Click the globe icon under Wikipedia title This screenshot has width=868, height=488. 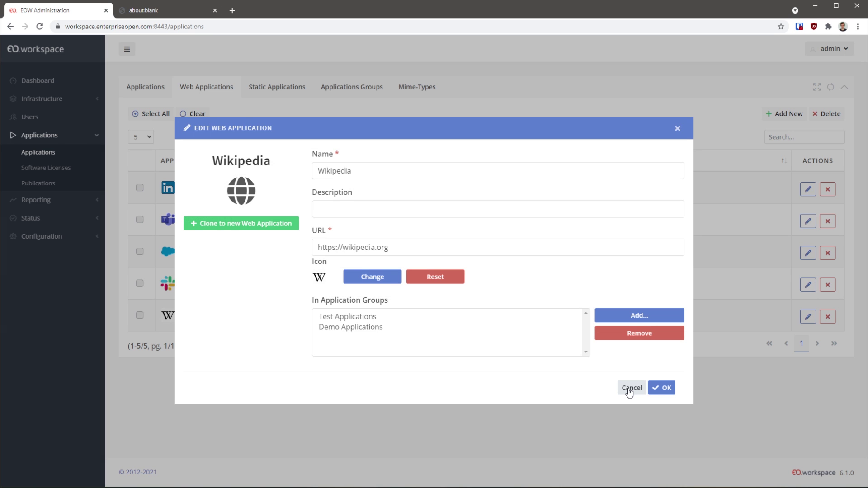[241, 191]
